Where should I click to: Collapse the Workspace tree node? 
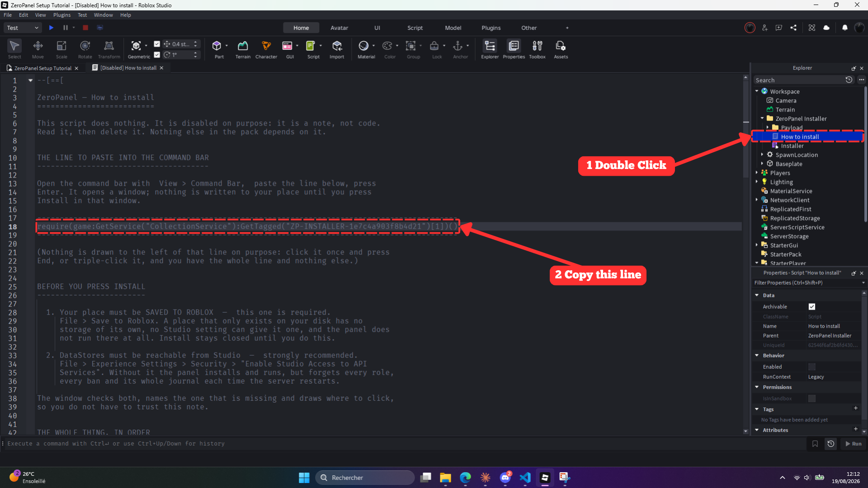click(x=757, y=91)
